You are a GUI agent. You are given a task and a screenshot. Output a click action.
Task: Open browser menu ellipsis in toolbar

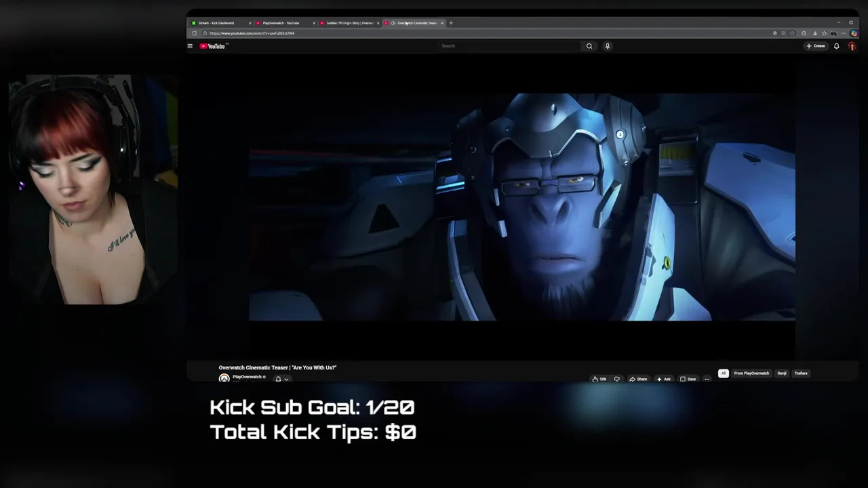844,33
